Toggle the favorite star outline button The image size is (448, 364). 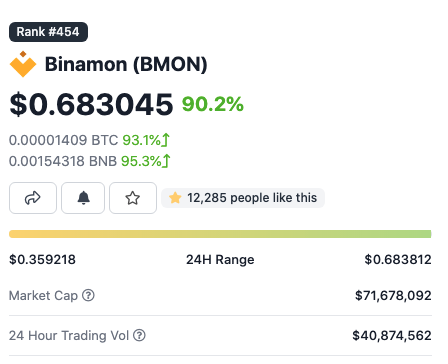[x=133, y=198]
